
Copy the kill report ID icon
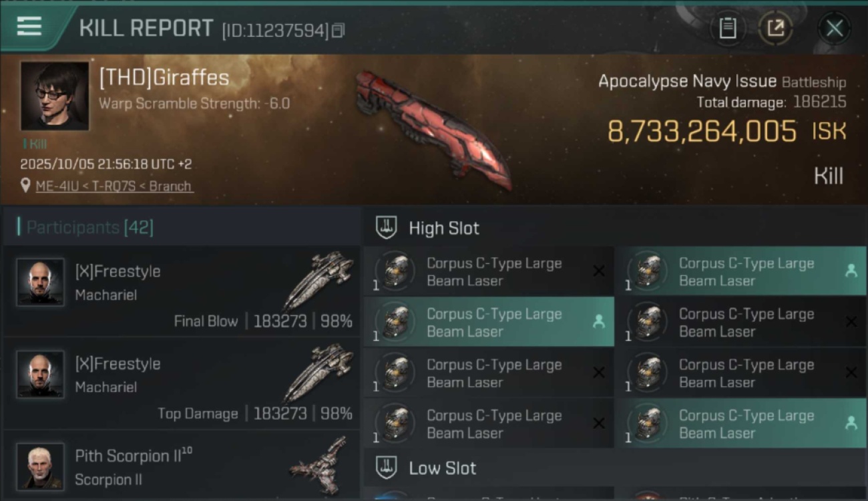338,30
